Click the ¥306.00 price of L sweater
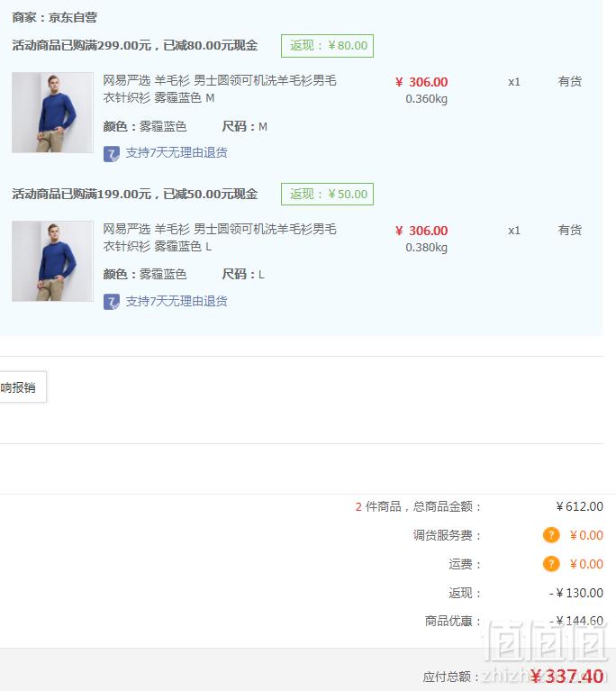616x691 pixels. tap(421, 231)
